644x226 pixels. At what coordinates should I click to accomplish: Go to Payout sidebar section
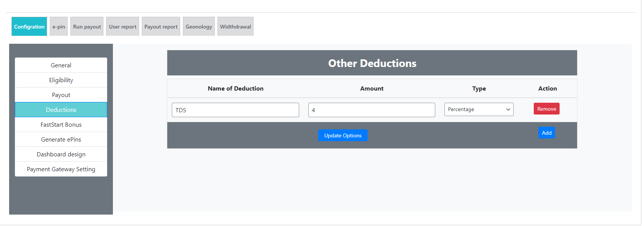point(61,95)
